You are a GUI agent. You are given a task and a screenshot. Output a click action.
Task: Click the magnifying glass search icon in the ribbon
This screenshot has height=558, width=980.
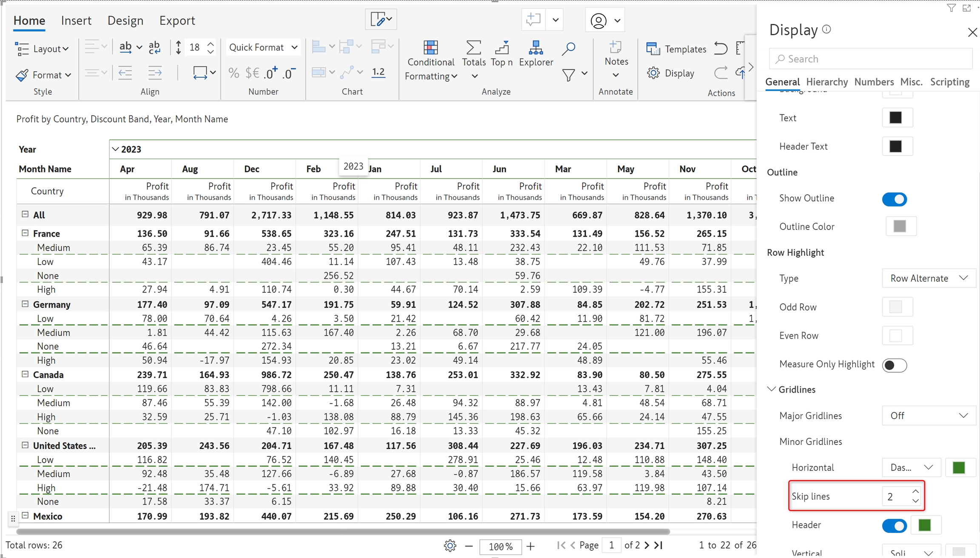(x=568, y=48)
